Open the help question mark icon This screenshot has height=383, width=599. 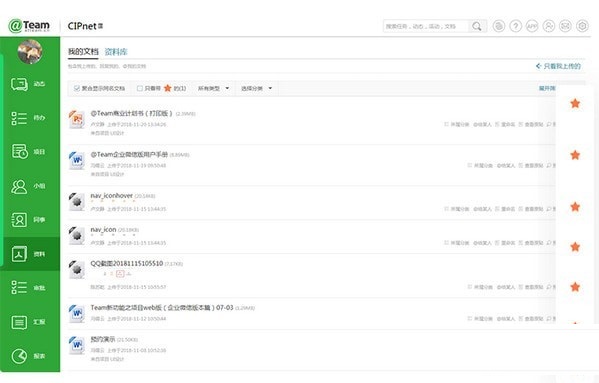click(515, 26)
